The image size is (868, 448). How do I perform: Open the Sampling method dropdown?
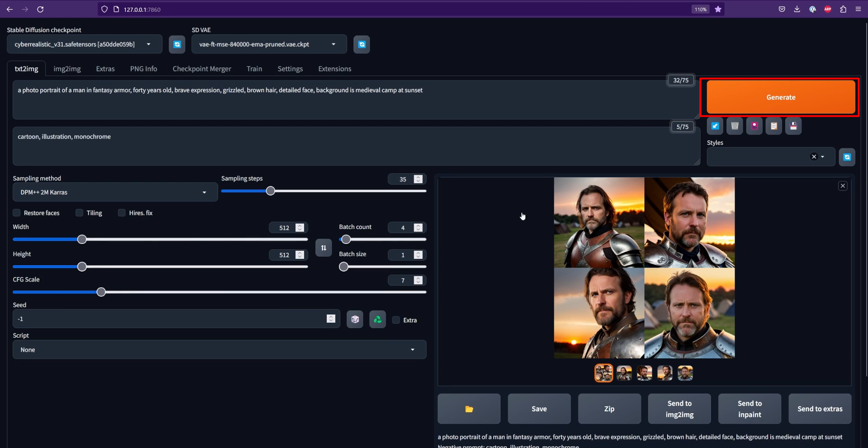coord(115,192)
